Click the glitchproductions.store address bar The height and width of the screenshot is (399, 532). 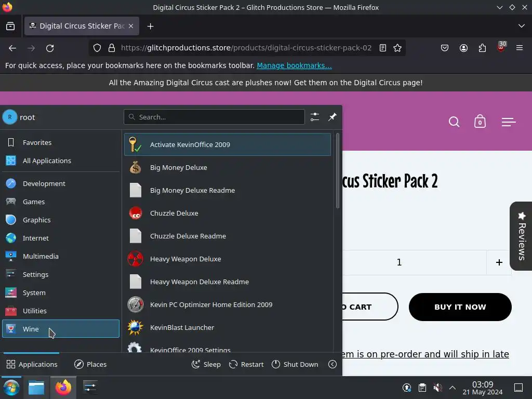pos(246,48)
